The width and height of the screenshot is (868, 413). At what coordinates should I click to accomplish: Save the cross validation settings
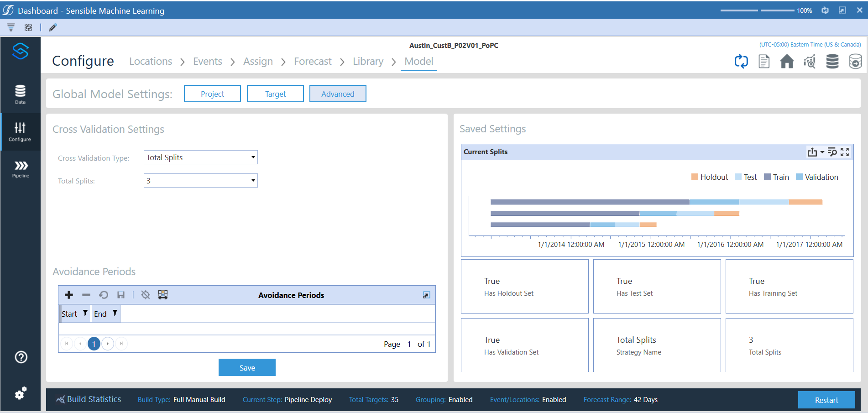pos(247,367)
